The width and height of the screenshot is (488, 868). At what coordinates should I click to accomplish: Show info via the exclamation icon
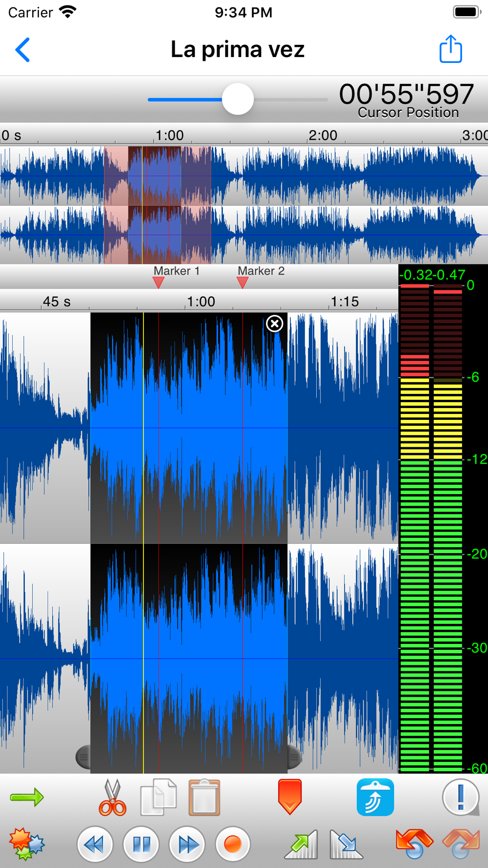coord(461,797)
